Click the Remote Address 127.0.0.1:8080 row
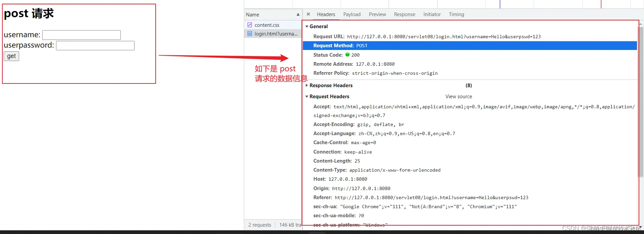Screen dimensions: 644x234 pos(470,64)
